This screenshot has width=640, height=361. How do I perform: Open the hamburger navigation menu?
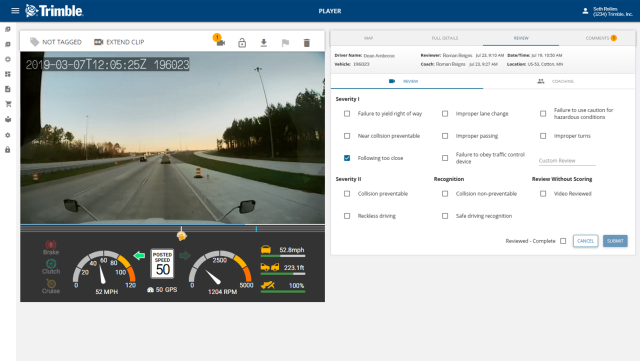15,11
